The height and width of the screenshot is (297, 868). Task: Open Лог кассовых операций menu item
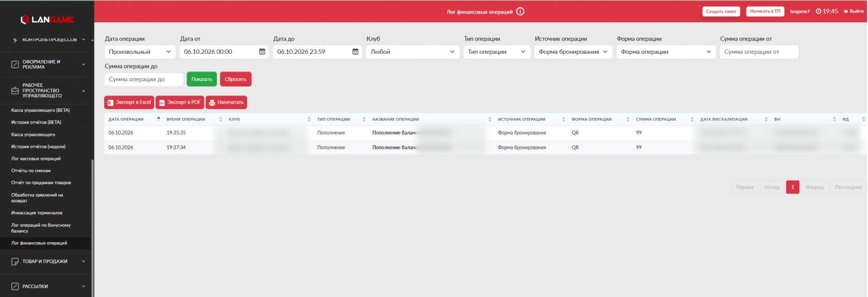tap(36, 159)
